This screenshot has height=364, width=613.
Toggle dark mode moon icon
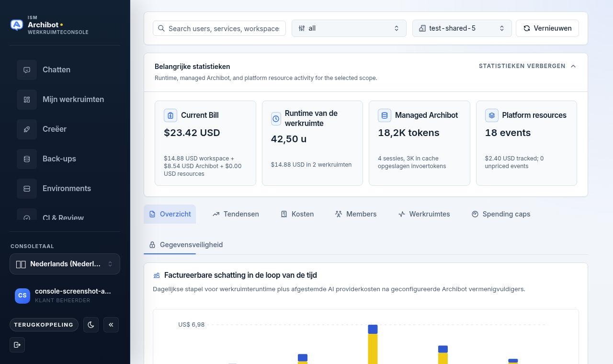point(91,325)
